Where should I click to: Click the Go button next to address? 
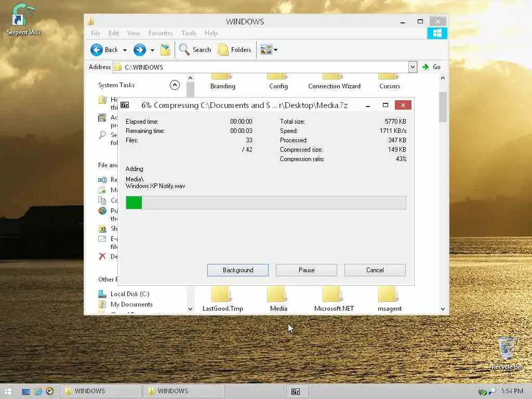[432, 67]
